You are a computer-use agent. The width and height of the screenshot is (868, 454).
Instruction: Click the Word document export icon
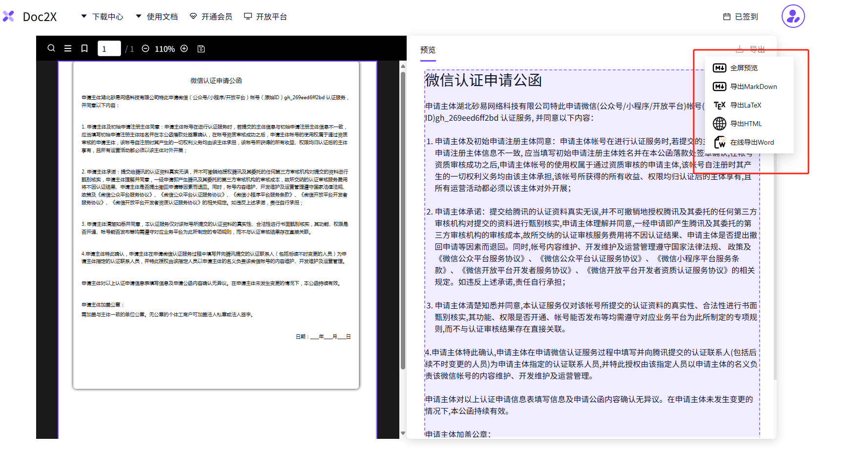(x=720, y=142)
